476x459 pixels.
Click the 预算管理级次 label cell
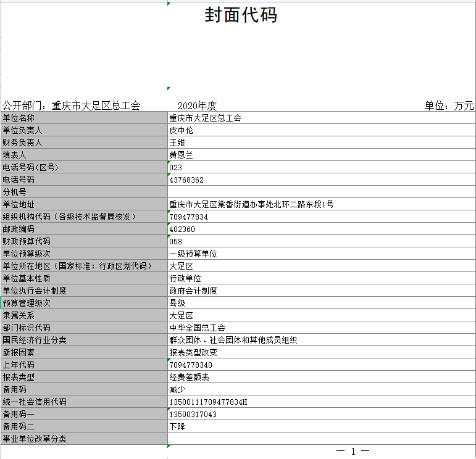pos(84,303)
